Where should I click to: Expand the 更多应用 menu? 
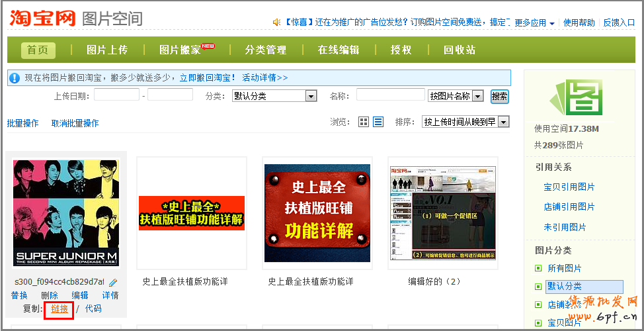click(534, 23)
